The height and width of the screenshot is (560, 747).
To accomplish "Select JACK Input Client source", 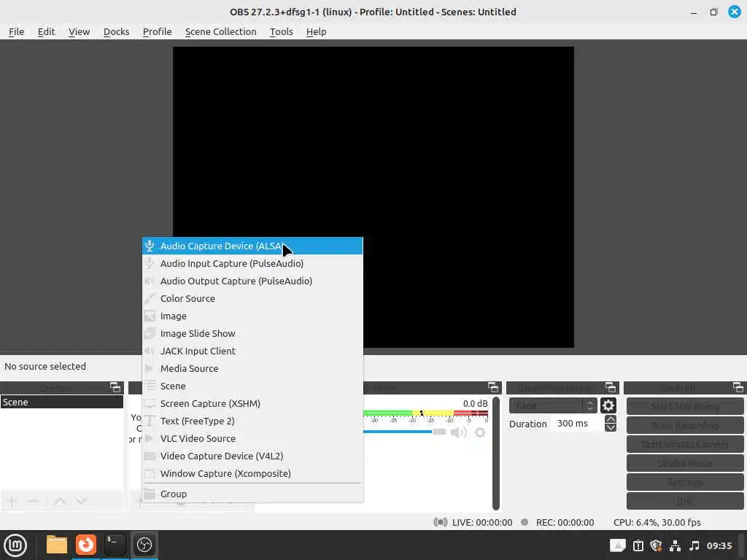I will (x=252, y=351).
